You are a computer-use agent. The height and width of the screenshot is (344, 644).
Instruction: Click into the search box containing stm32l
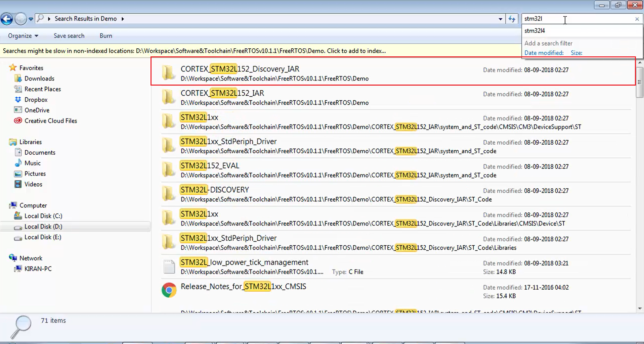coord(578,19)
